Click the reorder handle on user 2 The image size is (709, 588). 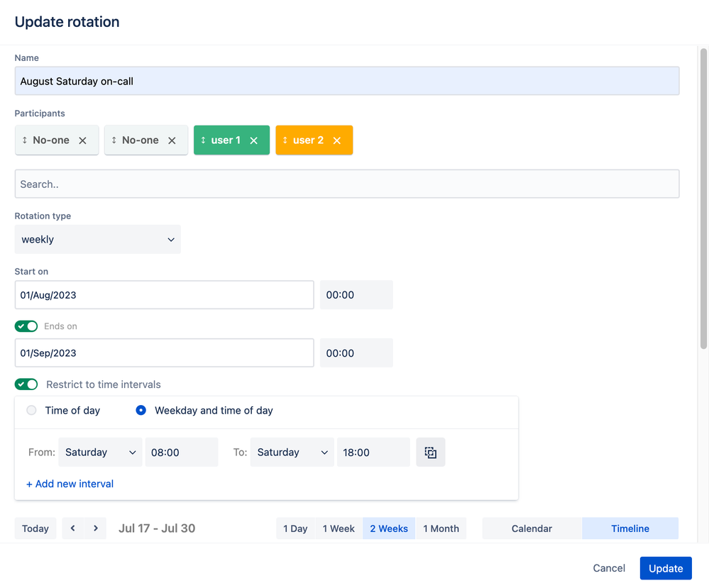pyautogui.click(x=285, y=140)
